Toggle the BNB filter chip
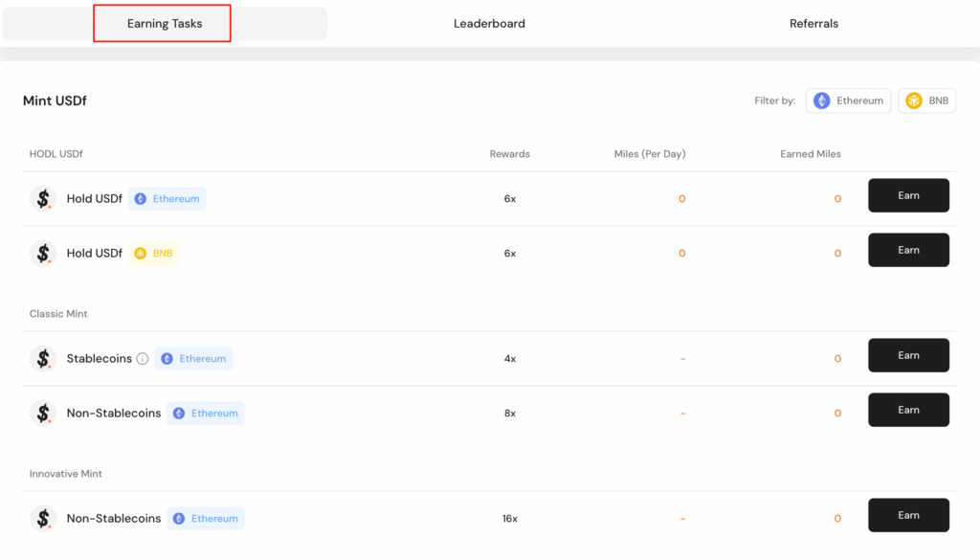The image size is (980, 560). point(926,101)
